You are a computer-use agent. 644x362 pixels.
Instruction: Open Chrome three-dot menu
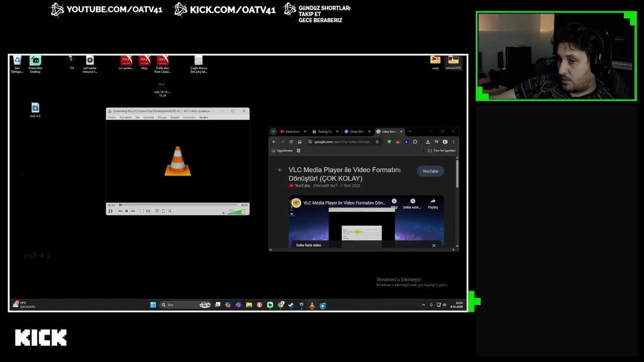[x=453, y=142]
